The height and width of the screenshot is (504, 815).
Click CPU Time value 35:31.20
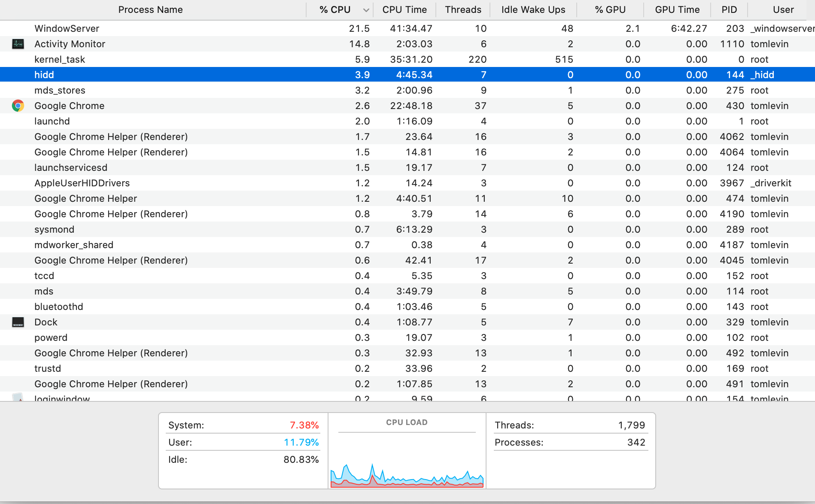411,59
